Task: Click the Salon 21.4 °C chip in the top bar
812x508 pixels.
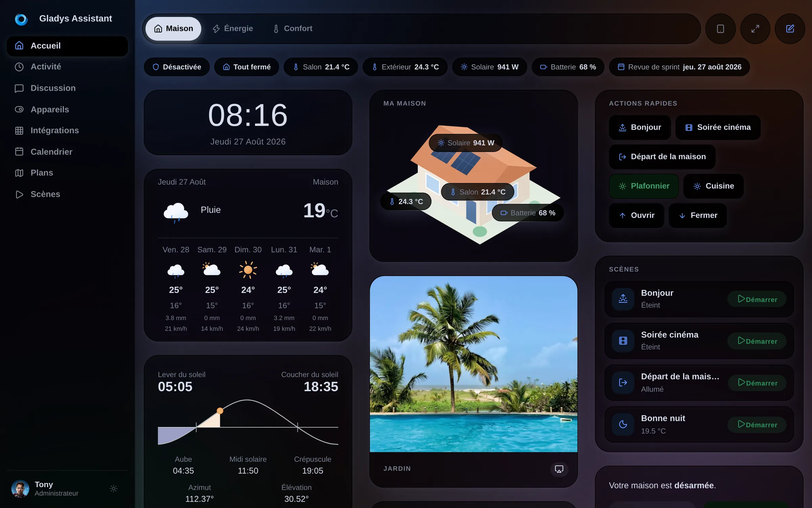Action: (321, 67)
